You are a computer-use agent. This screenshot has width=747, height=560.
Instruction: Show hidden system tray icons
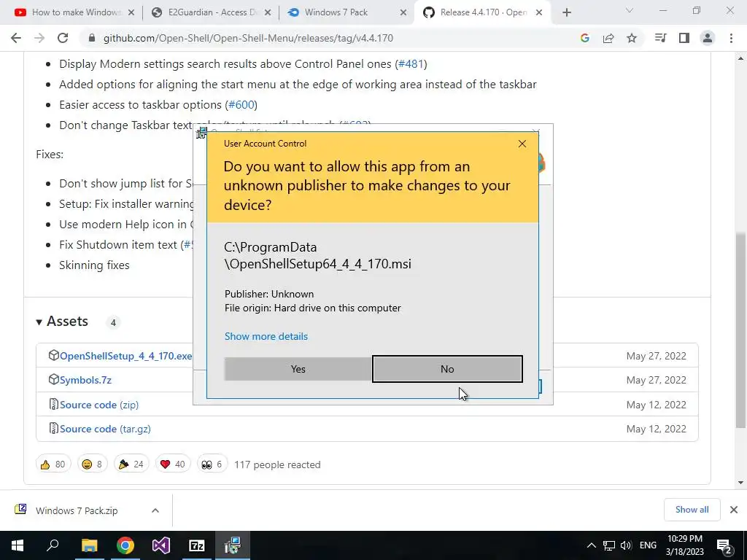coord(591,545)
